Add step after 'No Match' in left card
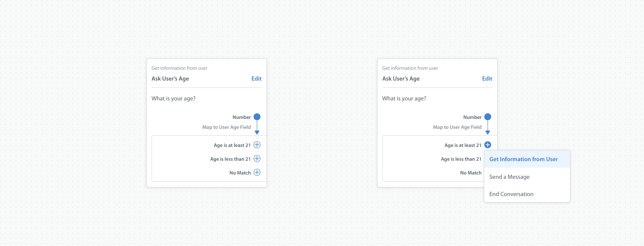The height and width of the screenshot is (246, 644). [257, 172]
